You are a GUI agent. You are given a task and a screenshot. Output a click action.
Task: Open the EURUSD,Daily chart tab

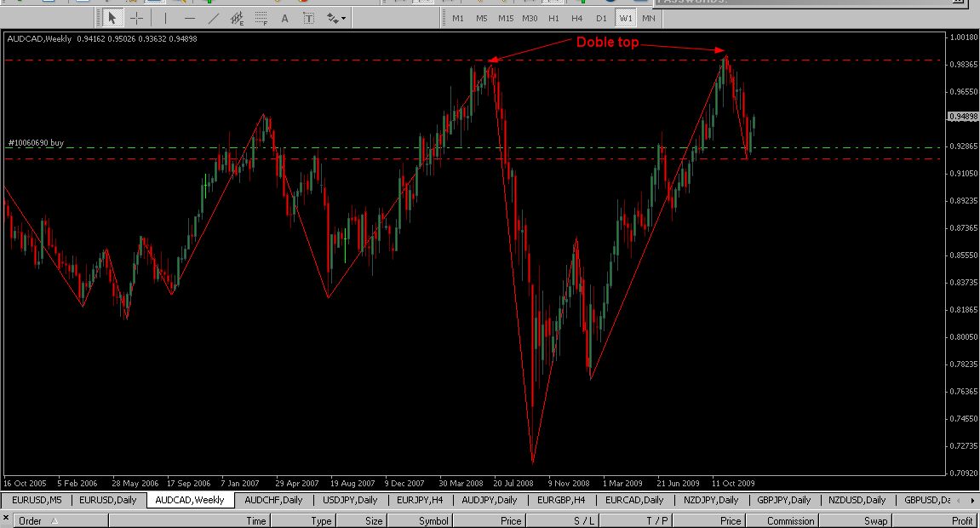[107, 500]
